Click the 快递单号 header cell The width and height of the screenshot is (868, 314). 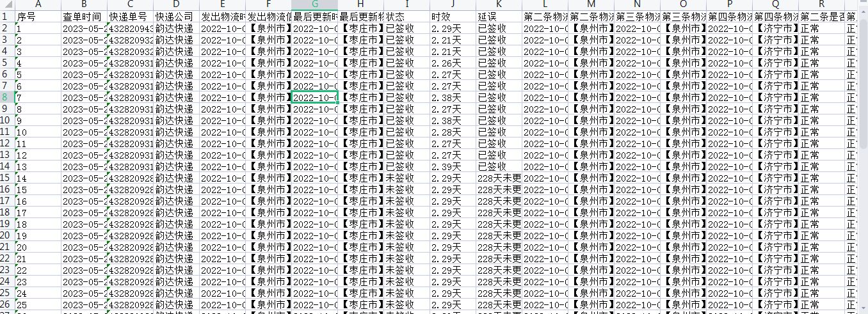pyautogui.click(x=131, y=16)
